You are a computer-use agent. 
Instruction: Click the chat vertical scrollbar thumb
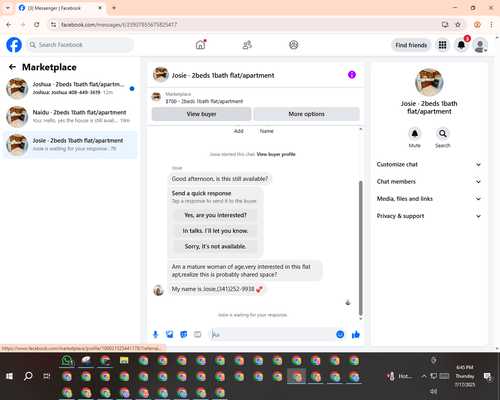(360, 248)
